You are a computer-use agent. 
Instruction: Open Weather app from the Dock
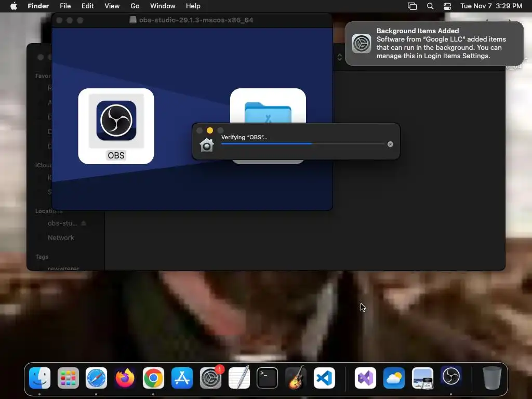pos(394,378)
